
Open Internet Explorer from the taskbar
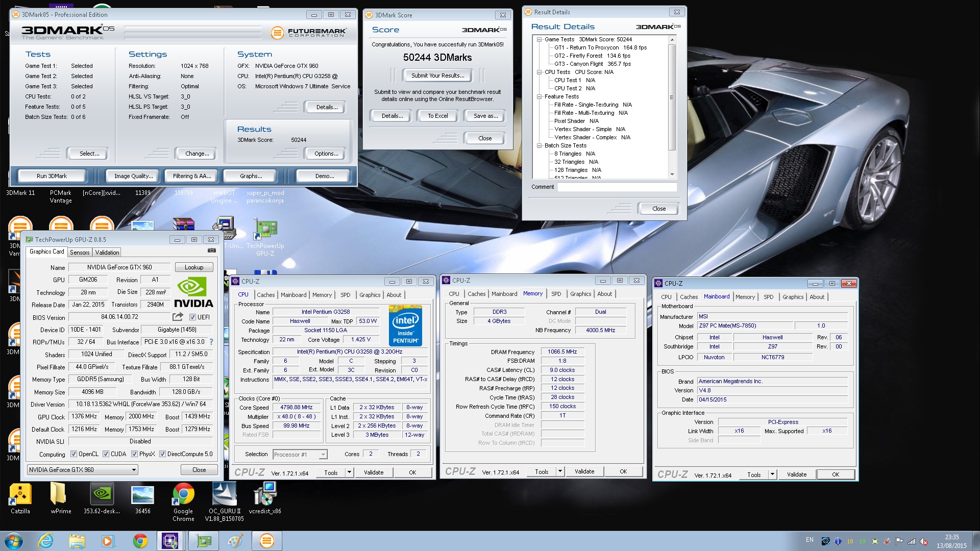click(45, 541)
